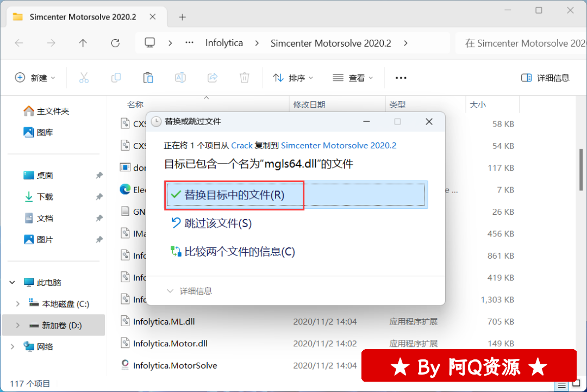Close the Simcenter Motorsolve 2020.2 tab

click(153, 17)
